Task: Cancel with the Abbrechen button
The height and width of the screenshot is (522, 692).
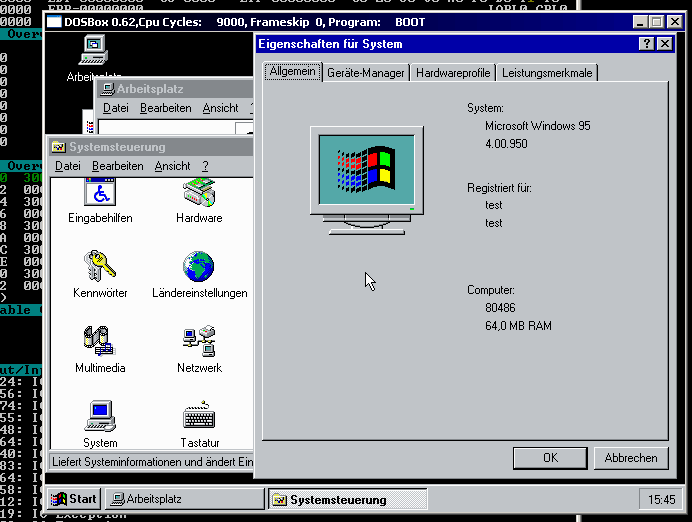Action: [x=631, y=458]
